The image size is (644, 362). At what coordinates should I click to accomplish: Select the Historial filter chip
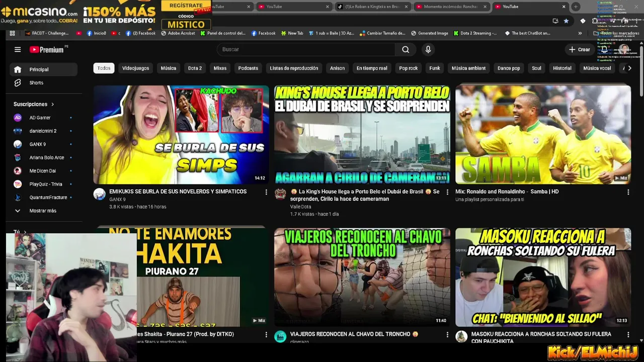(x=562, y=68)
